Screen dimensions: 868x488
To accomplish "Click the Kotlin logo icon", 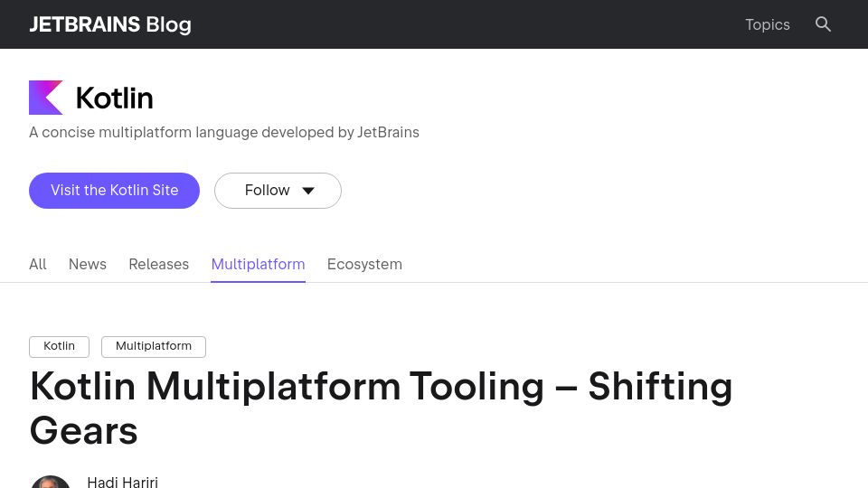I will pos(46,98).
